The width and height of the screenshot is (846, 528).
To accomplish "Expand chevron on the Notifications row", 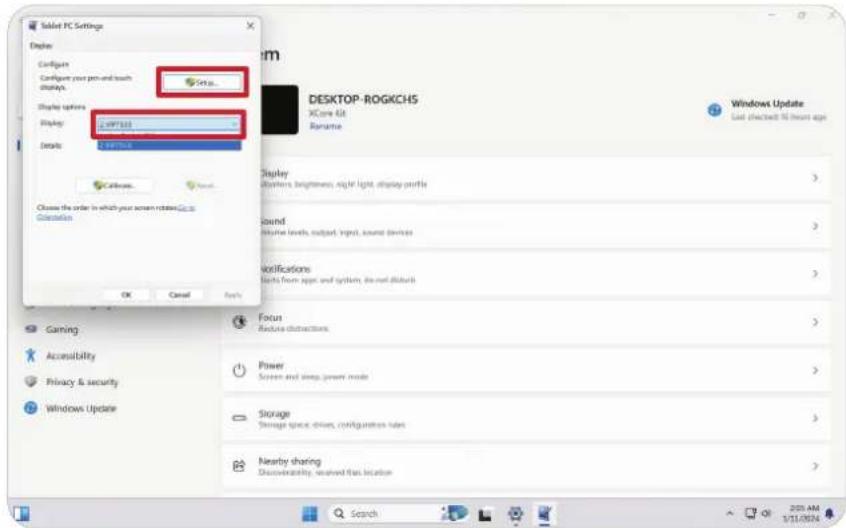I will point(815,274).
